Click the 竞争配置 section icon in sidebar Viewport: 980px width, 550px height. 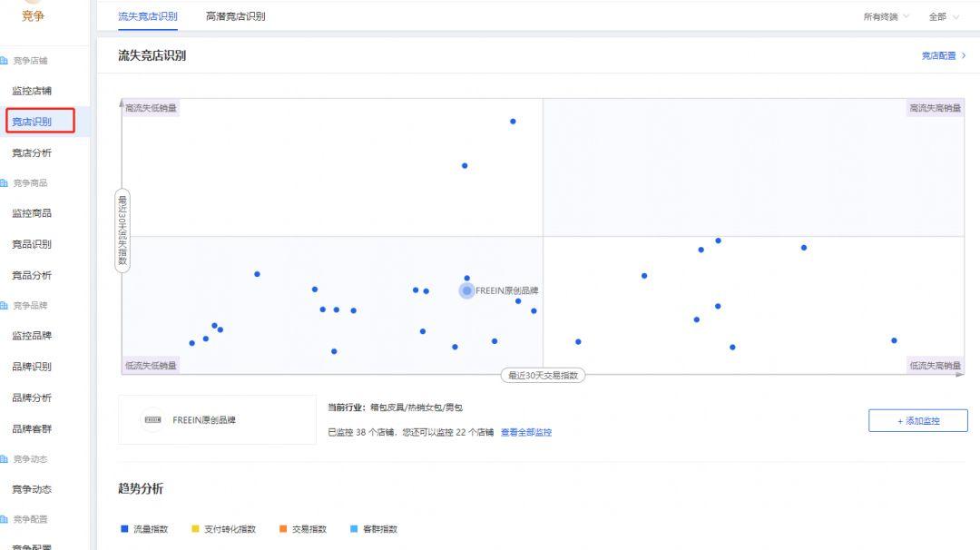(x=5, y=519)
